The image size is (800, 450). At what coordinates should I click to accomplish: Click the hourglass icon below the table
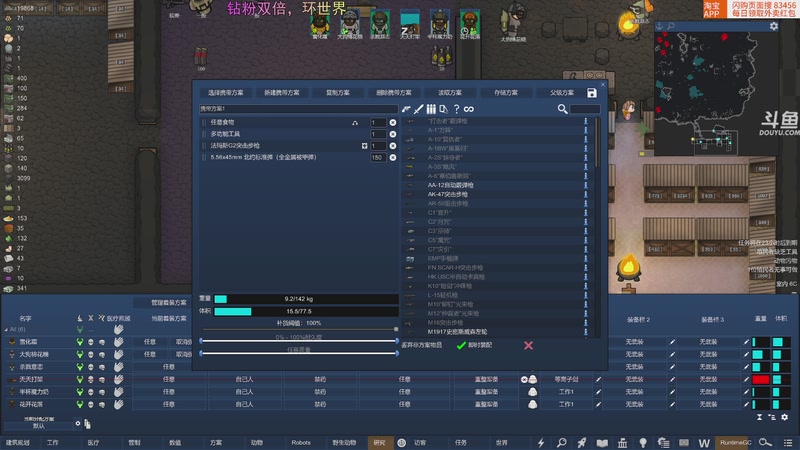(x=760, y=417)
